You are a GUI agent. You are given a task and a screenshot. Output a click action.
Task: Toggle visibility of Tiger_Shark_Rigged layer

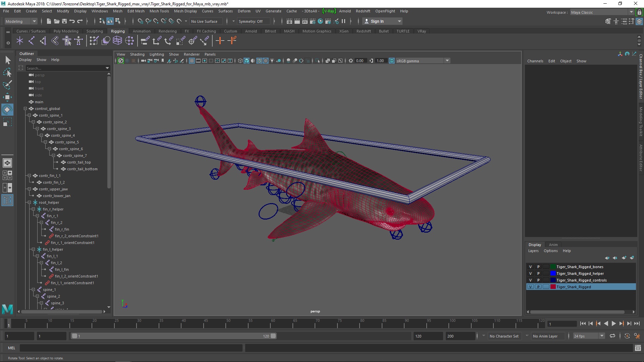530,287
